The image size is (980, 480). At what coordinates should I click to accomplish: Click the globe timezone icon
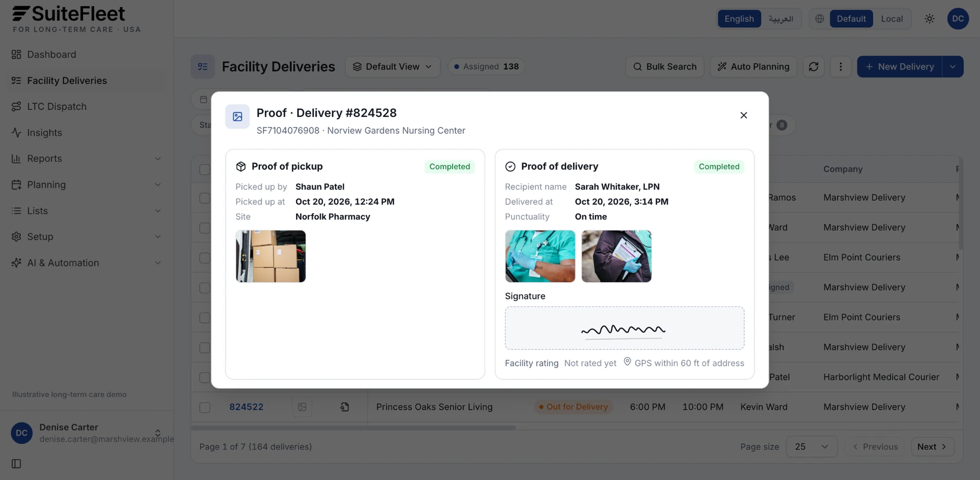pos(820,19)
